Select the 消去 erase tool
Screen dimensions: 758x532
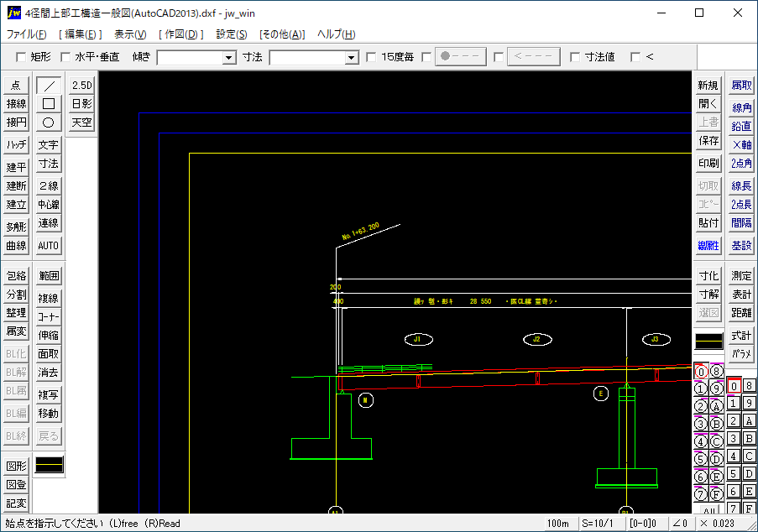(x=49, y=372)
